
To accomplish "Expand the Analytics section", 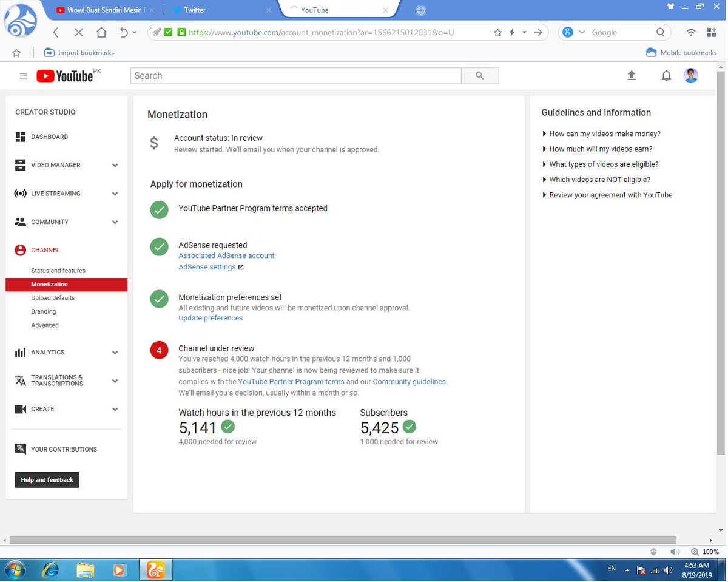I will coord(115,353).
